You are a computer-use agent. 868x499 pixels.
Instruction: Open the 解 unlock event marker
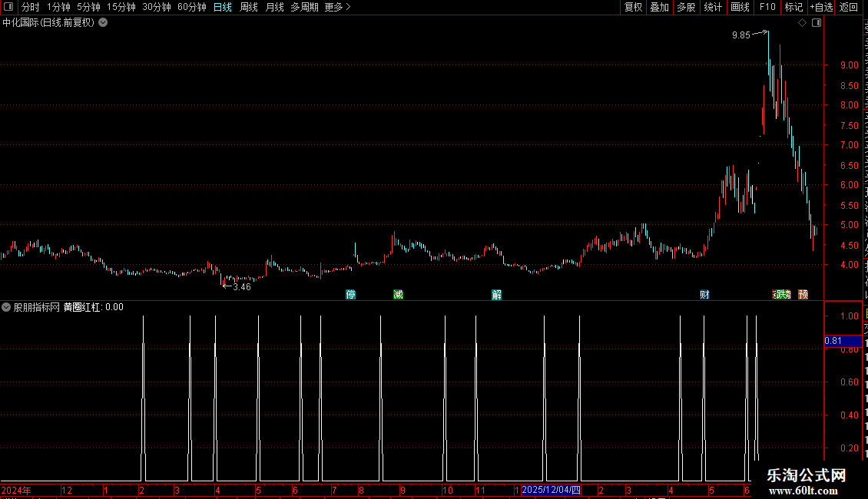coord(496,294)
